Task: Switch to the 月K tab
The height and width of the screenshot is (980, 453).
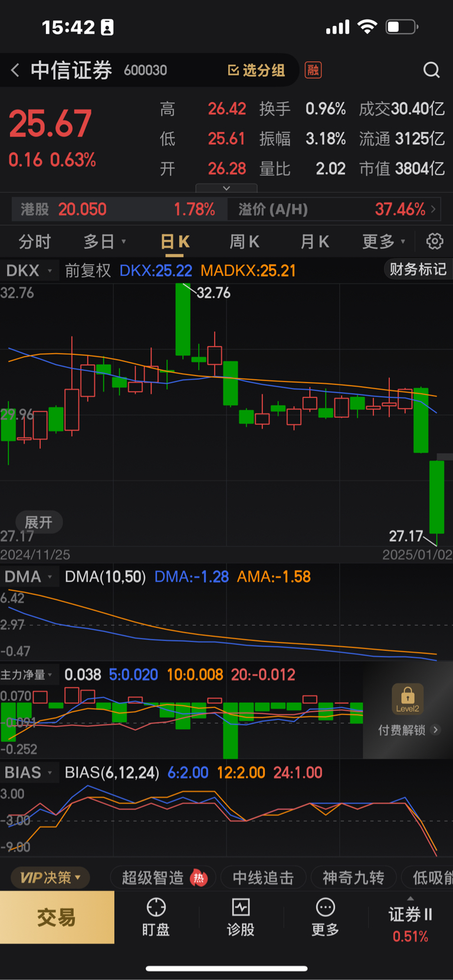Action: (315, 242)
